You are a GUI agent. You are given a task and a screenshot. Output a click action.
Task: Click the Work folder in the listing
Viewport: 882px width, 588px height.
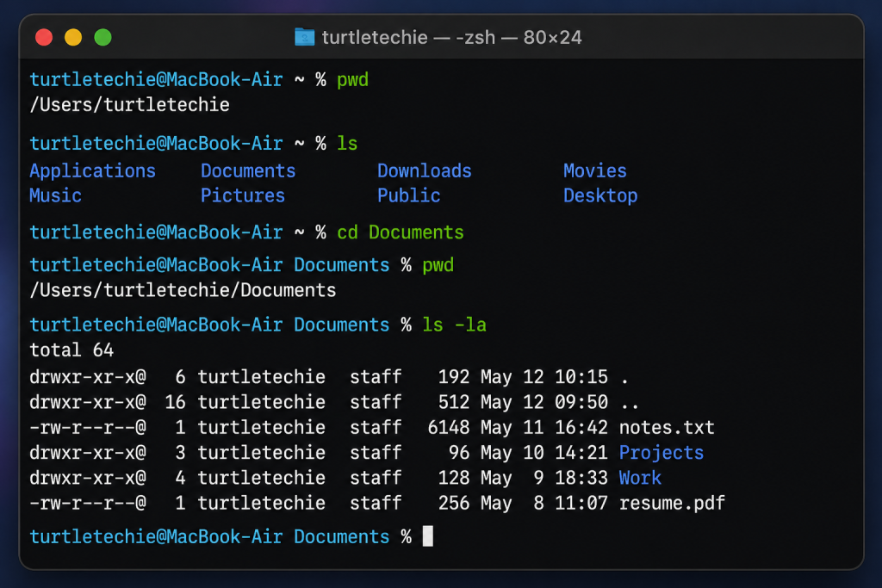640,478
